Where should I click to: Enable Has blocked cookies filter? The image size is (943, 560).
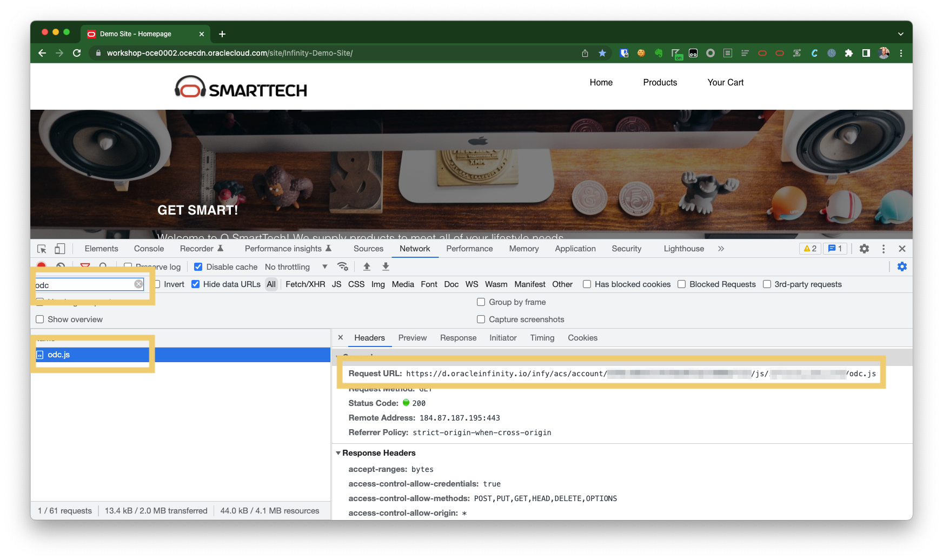click(587, 284)
